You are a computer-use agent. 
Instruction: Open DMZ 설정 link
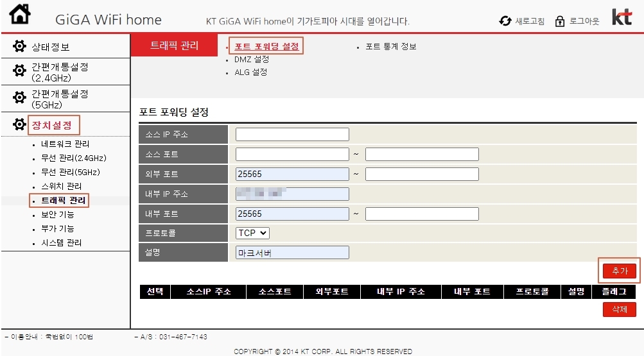[251, 60]
